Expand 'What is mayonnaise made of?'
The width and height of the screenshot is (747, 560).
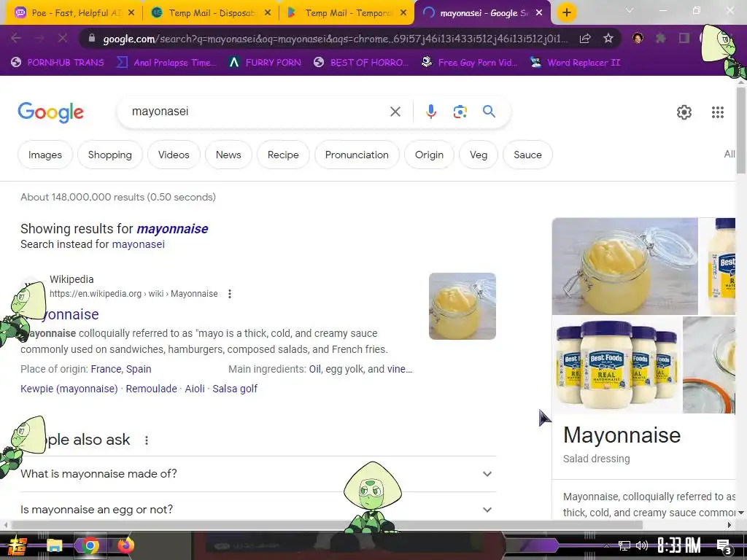[258, 474]
